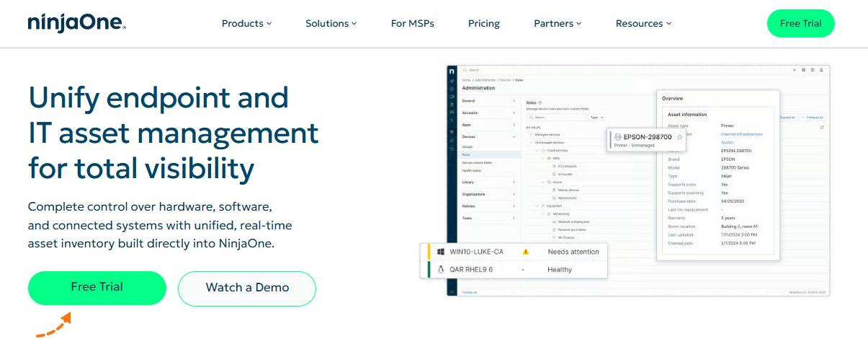Open the Resources dropdown
Viewport: 868px width, 339px height.
click(643, 23)
